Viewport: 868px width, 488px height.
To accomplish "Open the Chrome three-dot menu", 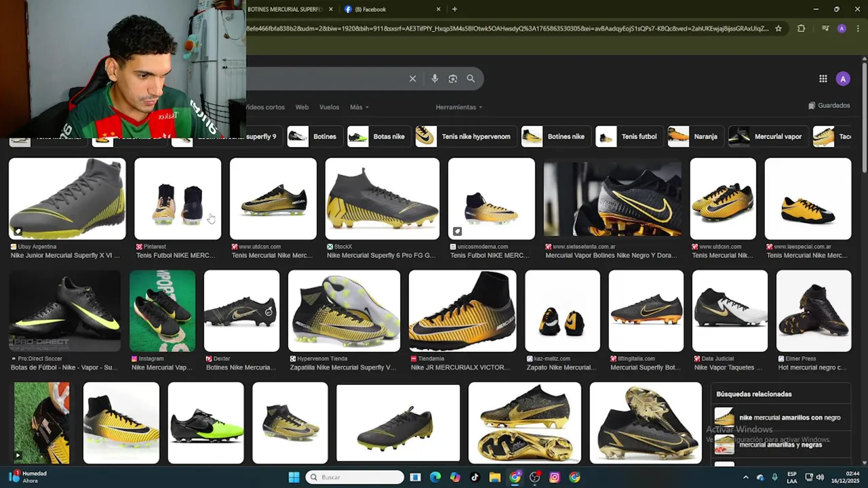I will tap(858, 28).
